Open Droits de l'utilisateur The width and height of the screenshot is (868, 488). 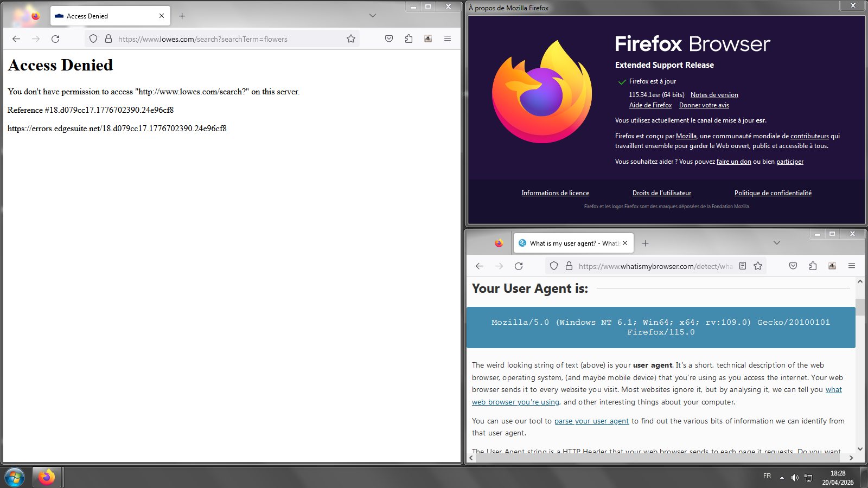[x=662, y=193]
